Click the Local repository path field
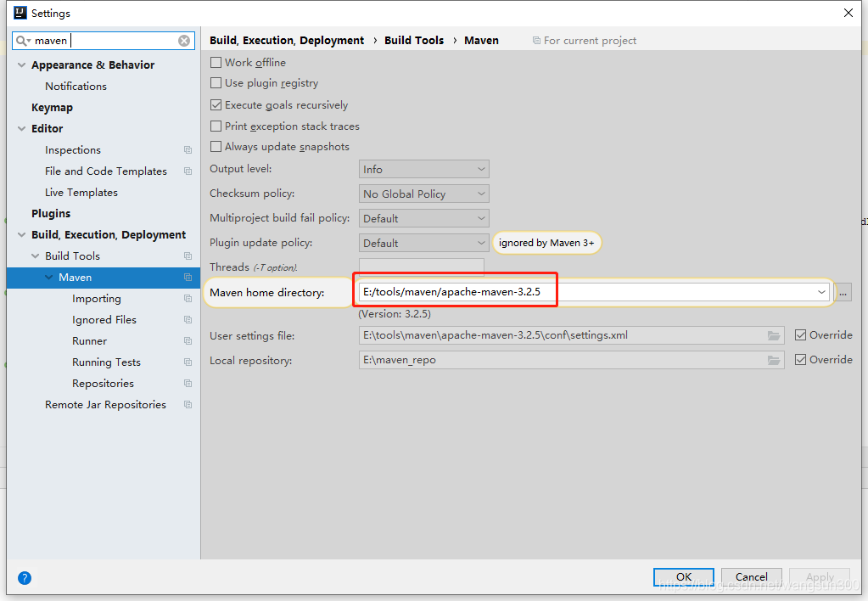Viewport: 868px width, 601px height. (x=571, y=360)
